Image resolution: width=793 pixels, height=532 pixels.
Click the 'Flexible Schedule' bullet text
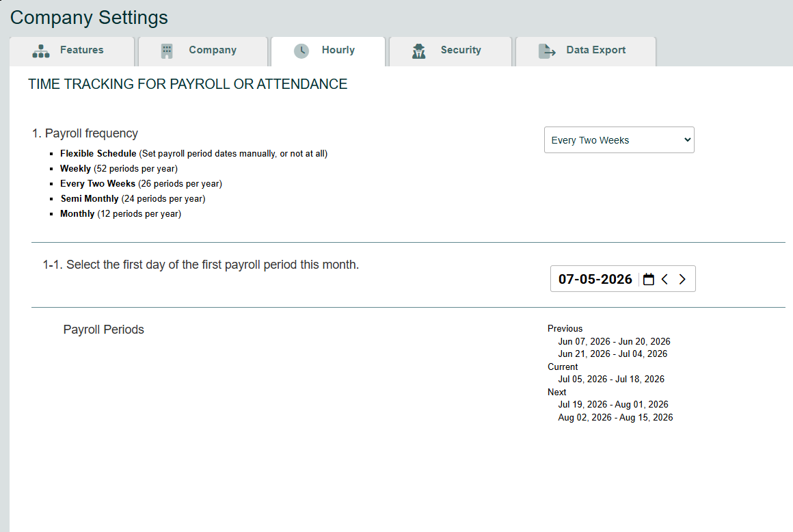(193, 154)
